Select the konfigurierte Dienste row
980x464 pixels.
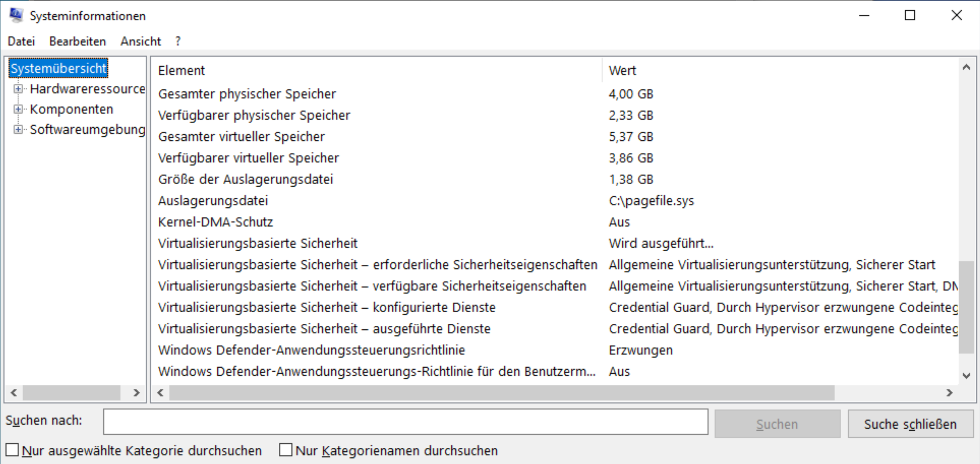tap(555, 307)
